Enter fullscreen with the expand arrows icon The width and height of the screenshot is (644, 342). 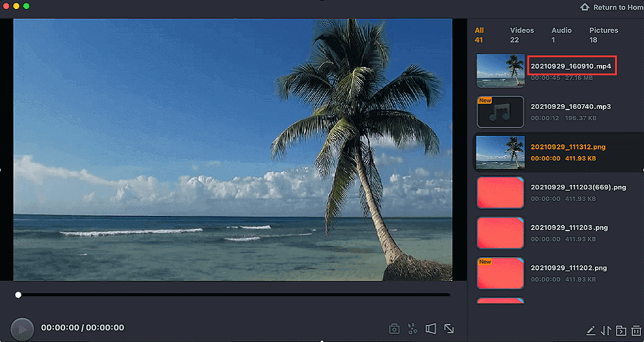tap(449, 329)
